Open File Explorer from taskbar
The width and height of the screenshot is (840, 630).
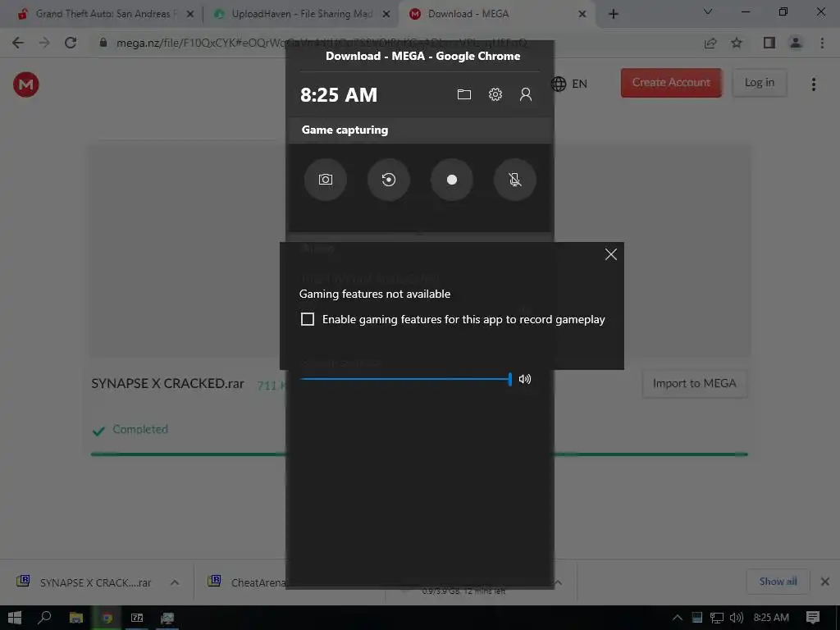[76, 618]
